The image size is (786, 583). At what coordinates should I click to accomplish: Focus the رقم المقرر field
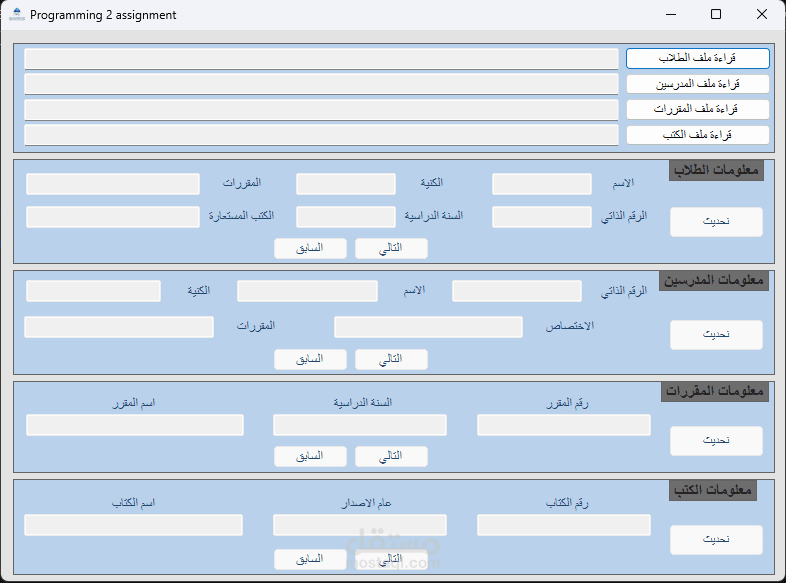point(564,425)
